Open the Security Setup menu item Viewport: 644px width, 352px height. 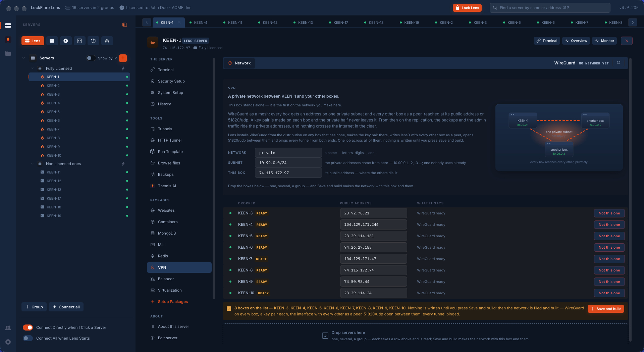pos(179,81)
